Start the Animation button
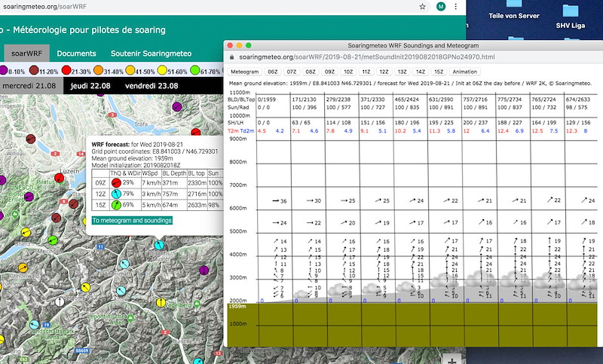Image resolution: width=603 pixels, height=364 pixels. click(464, 72)
